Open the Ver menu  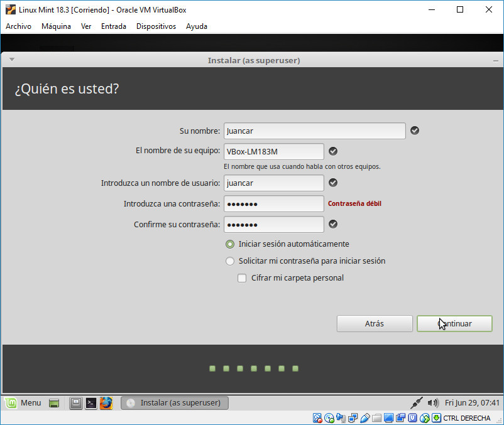pos(86,26)
